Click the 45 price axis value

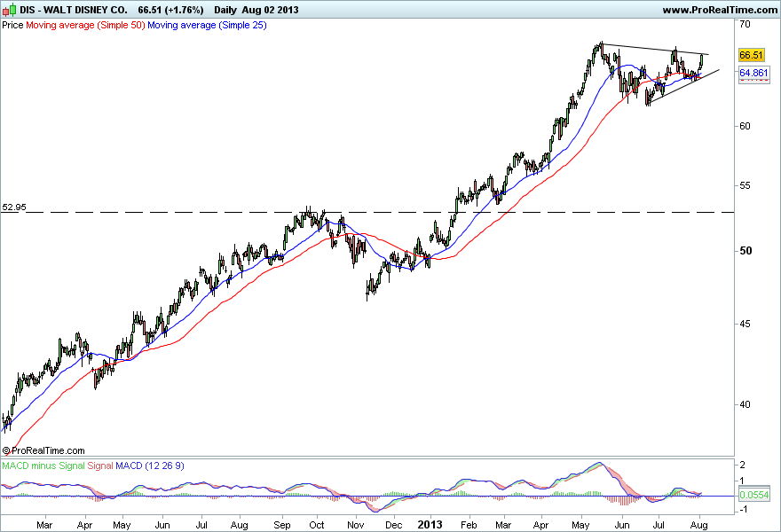coord(745,324)
